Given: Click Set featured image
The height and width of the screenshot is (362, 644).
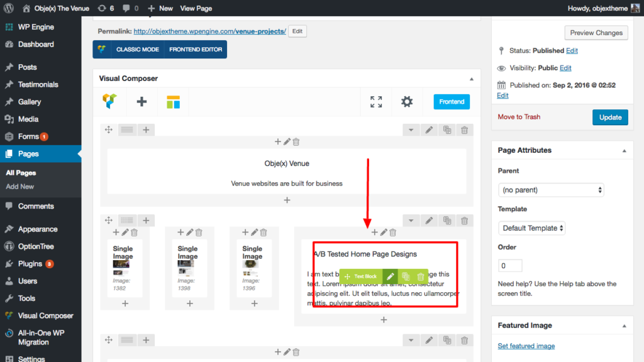Looking at the screenshot, I should click(526, 346).
